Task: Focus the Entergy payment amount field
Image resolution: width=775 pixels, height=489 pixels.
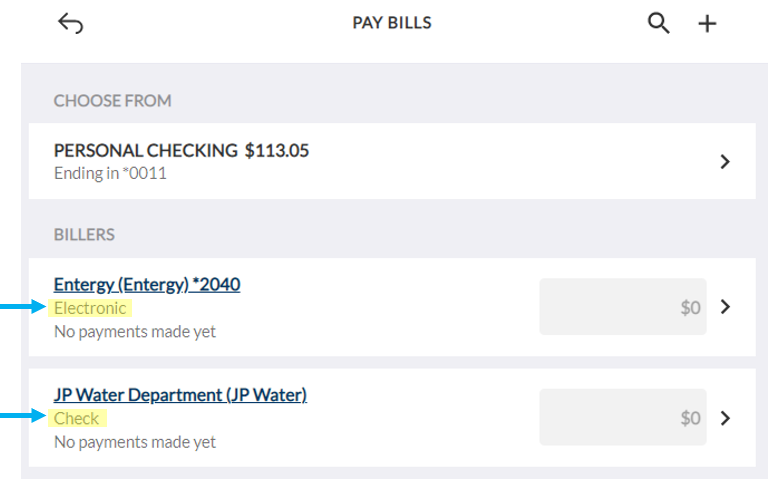Action: [x=622, y=307]
